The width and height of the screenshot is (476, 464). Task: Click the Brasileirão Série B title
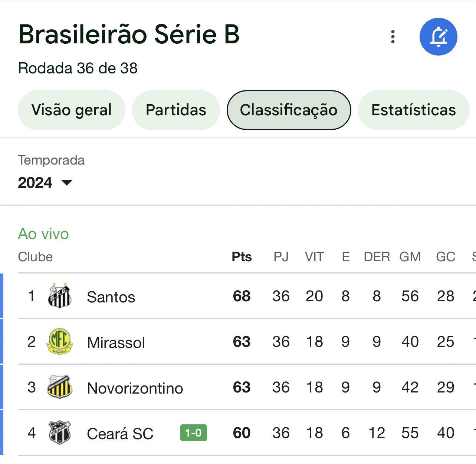point(129,34)
